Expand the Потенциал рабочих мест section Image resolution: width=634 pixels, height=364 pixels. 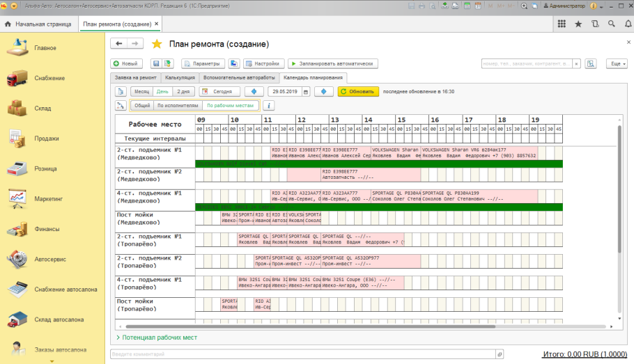coord(157,338)
